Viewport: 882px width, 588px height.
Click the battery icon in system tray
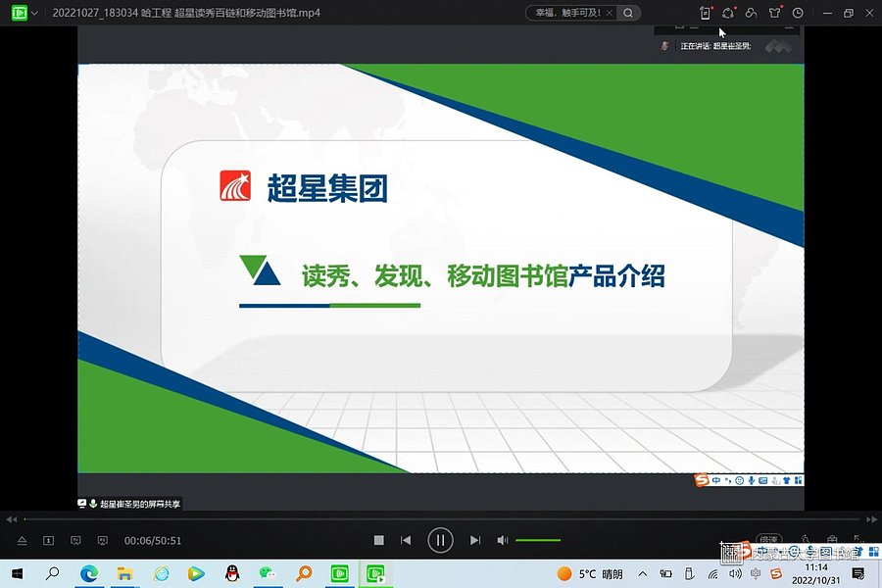[666, 574]
